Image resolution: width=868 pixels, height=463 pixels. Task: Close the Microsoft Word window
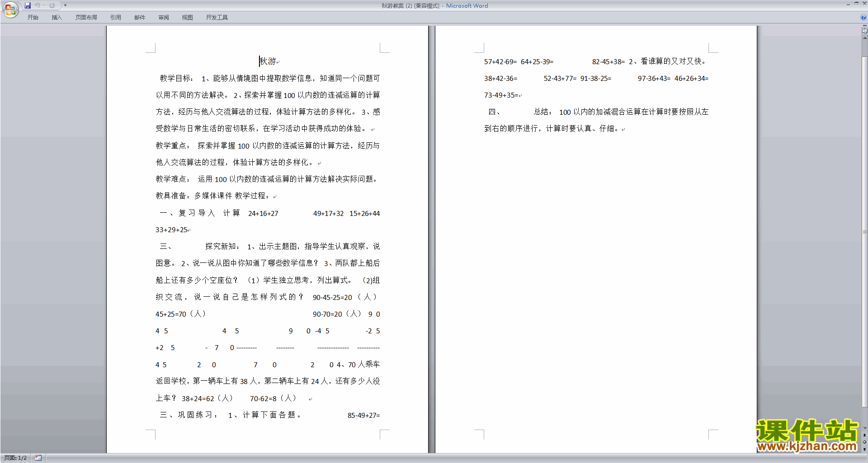[864, 4]
